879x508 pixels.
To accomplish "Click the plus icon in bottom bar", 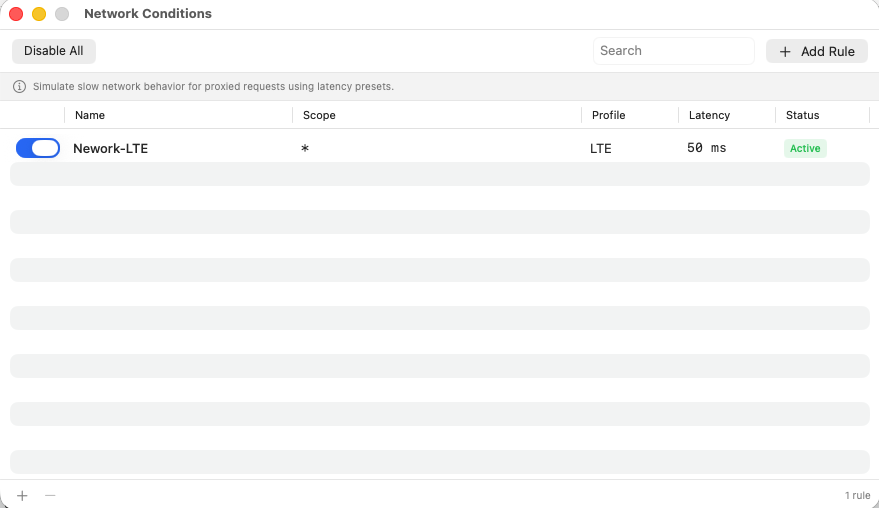I will [x=22, y=495].
